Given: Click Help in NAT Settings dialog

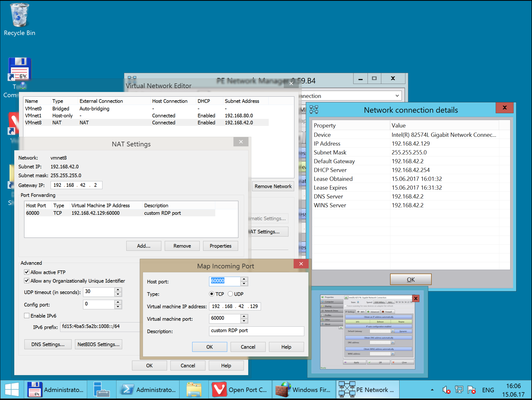Looking at the screenshot, I should click(226, 365).
